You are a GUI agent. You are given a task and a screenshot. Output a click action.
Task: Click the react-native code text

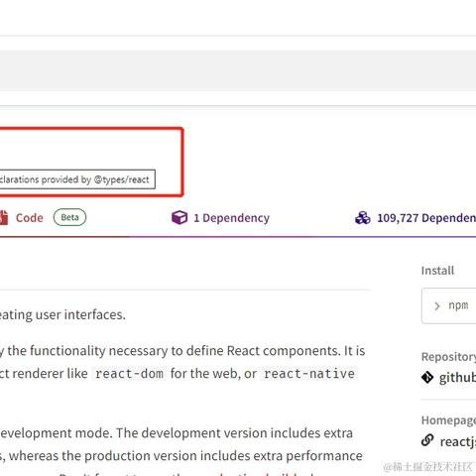(x=309, y=374)
